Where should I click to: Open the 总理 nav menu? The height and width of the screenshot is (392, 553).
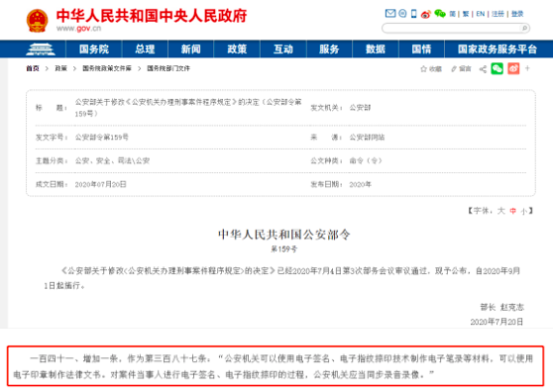coord(145,49)
